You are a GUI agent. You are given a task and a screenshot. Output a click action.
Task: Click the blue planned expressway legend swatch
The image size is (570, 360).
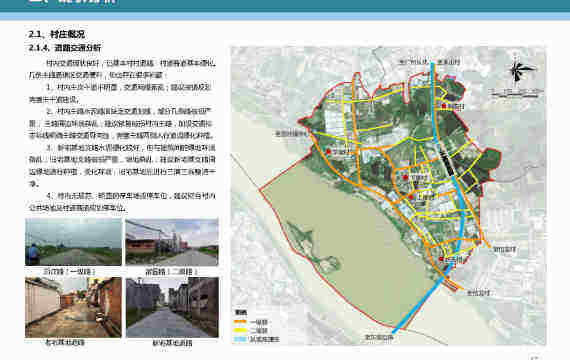240,339
